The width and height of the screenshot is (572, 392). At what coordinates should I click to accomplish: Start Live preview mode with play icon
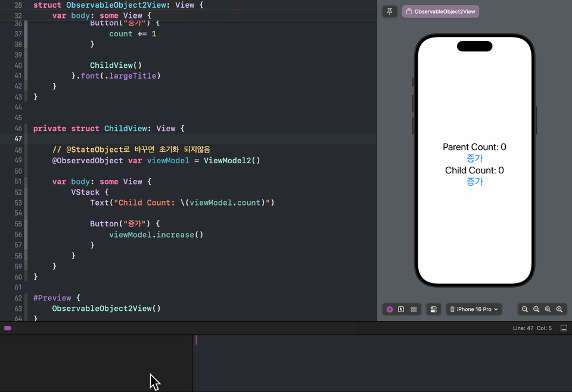click(x=390, y=309)
